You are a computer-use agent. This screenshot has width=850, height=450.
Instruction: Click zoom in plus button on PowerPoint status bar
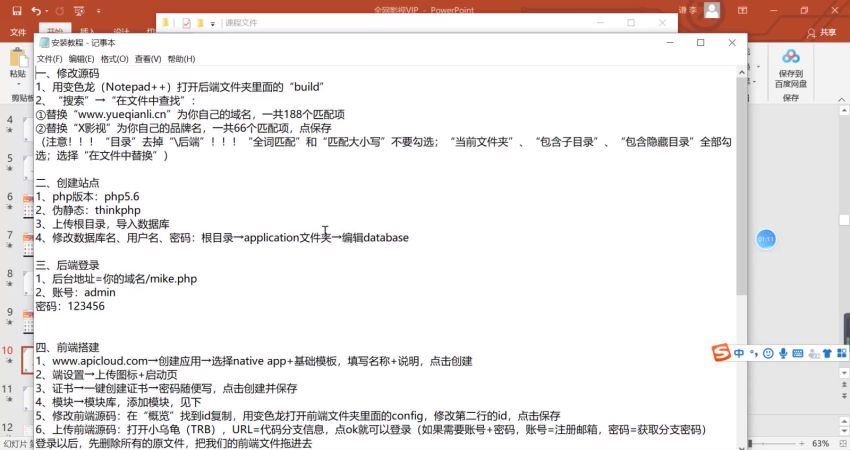click(x=802, y=443)
